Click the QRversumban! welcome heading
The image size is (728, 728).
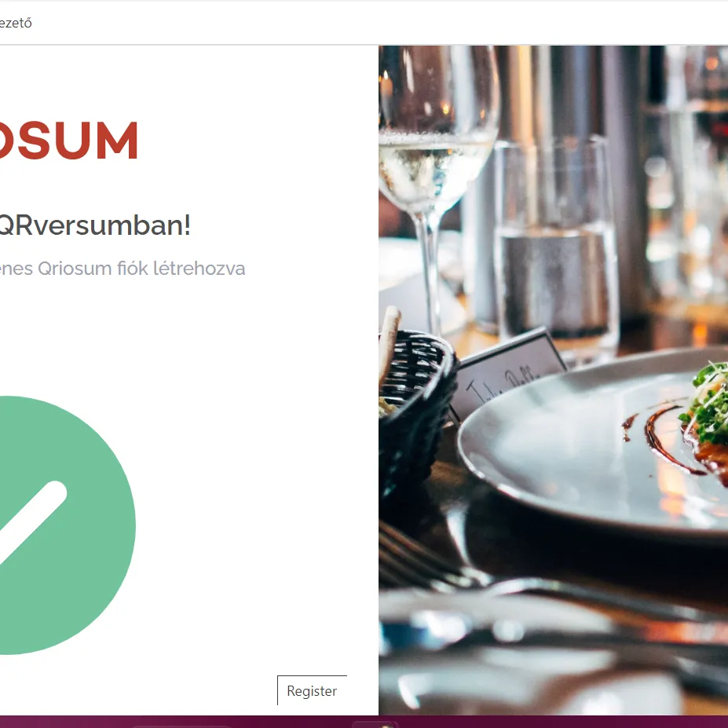pos(95,225)
